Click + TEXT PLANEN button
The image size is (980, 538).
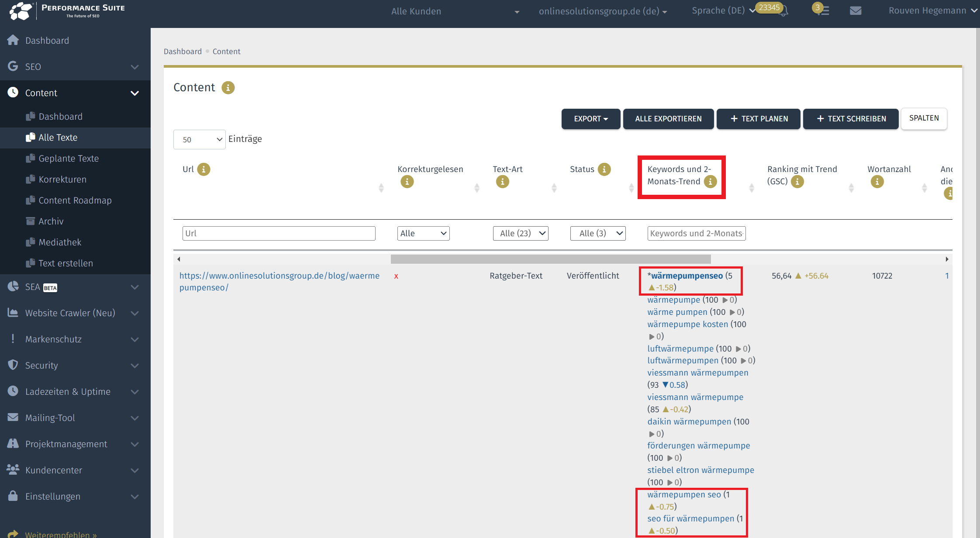click(x=759, y=119)
